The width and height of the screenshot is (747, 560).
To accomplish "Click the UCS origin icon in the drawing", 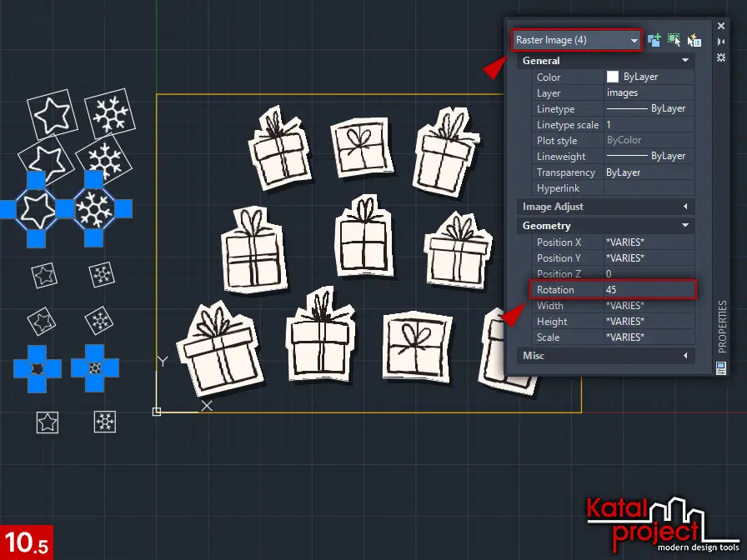I will point(157,411).
